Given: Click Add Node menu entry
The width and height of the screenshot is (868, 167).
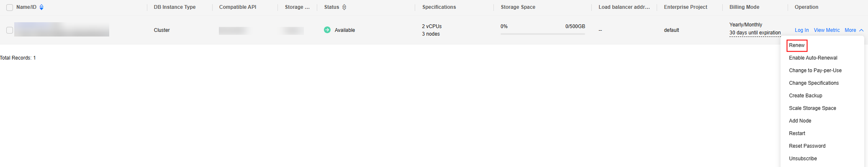Looking at the screenshot, I should point(800,121).
